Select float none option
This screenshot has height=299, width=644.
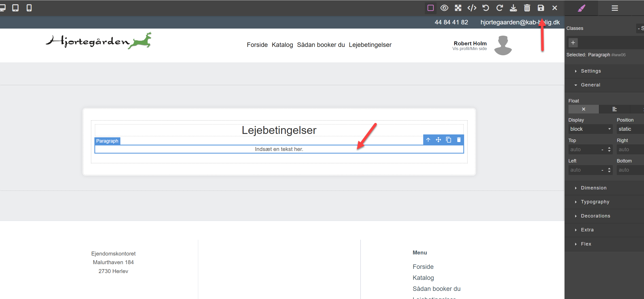click(x=583, y=109)
